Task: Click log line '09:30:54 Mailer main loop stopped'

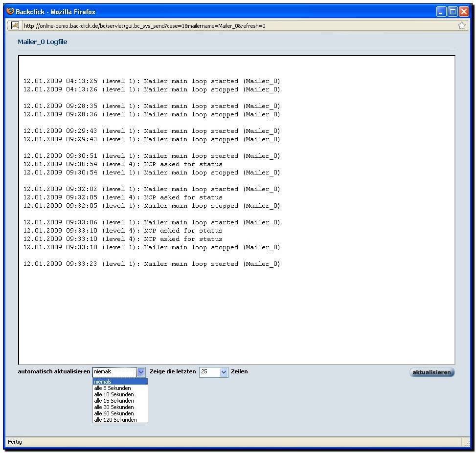Action: click(152, 173)
